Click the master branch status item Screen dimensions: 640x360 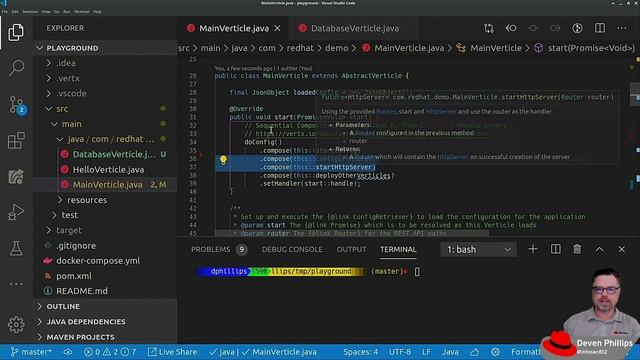click(x=31, y=352)
